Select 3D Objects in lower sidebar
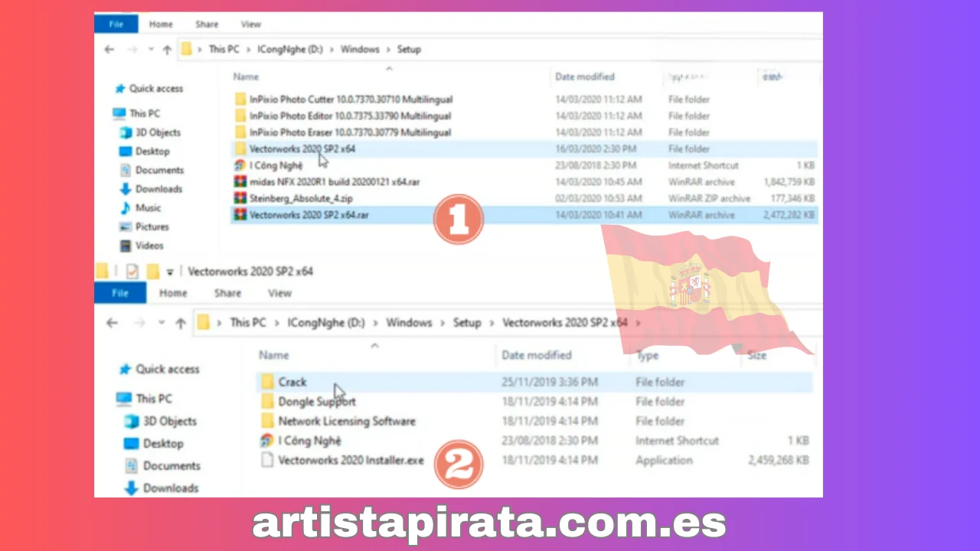 click(x=160, y=421)
